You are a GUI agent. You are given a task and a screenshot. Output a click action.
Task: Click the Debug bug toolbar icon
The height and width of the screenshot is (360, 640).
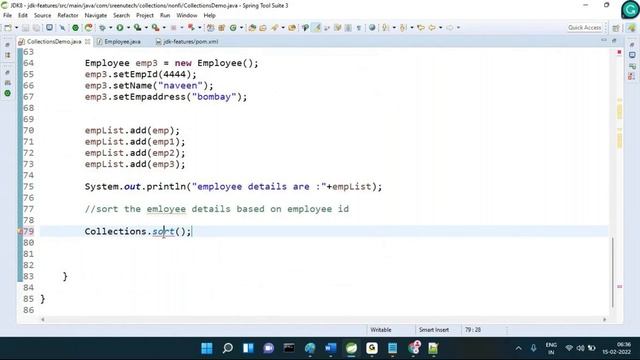click(x=102, y=28)
